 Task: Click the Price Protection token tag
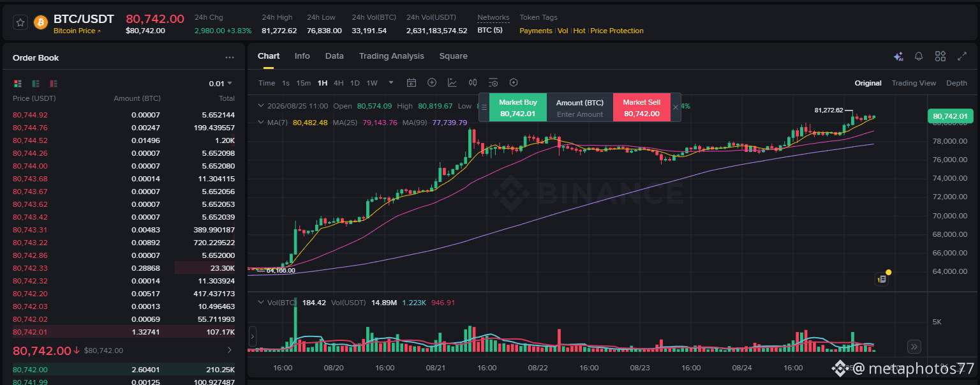(617, 31)
